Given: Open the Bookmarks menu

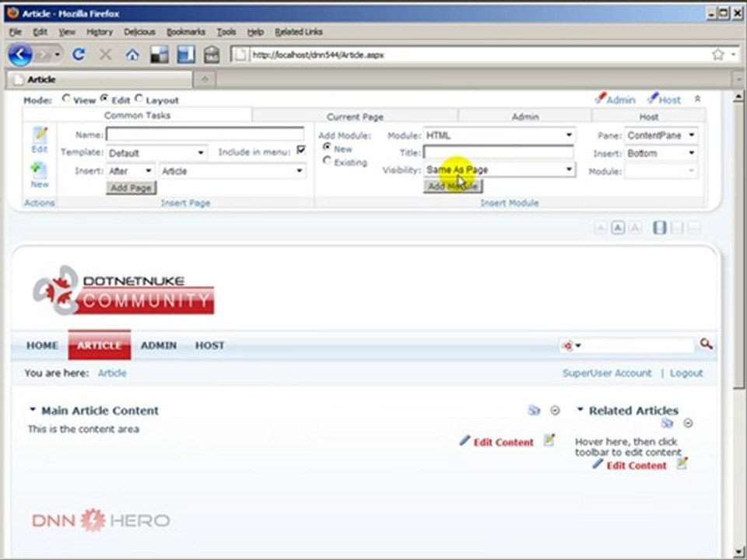Looking at the screenshot, I should 185,32.
